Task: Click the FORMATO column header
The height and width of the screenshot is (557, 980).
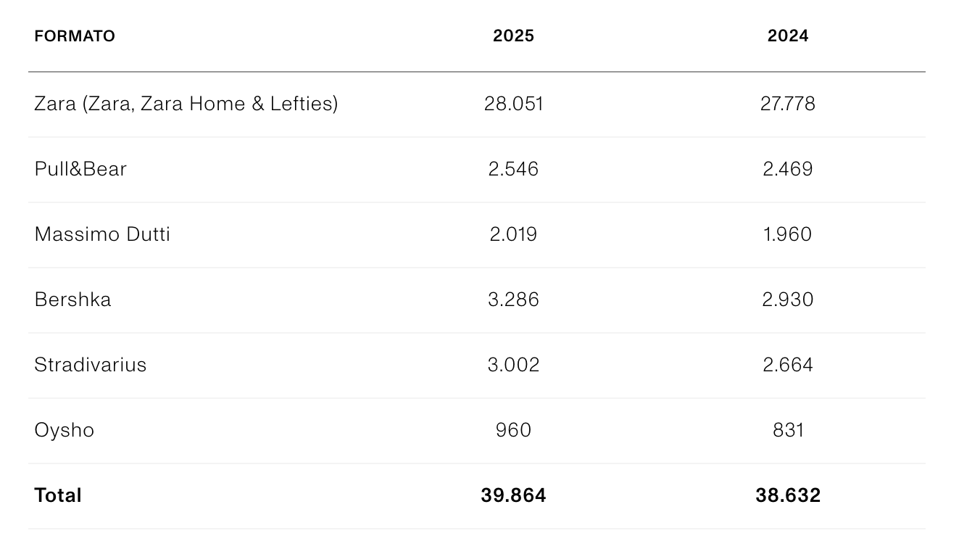Action: [x=75, y=36]
